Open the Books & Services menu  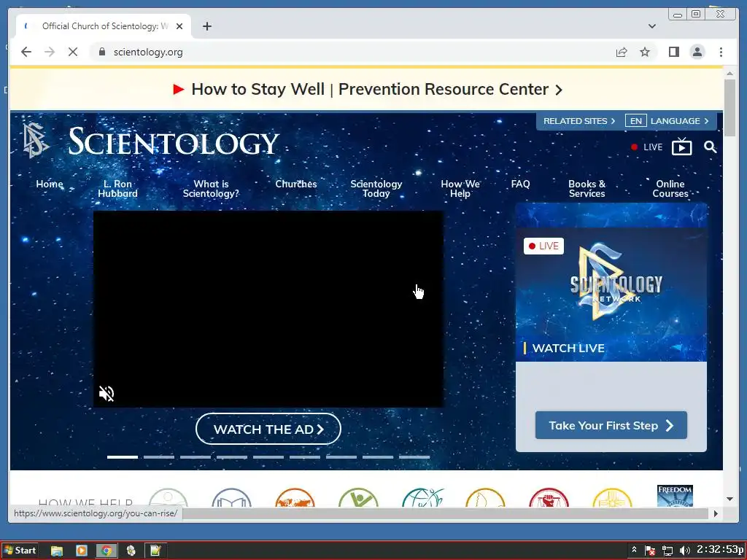coord(587,189)
